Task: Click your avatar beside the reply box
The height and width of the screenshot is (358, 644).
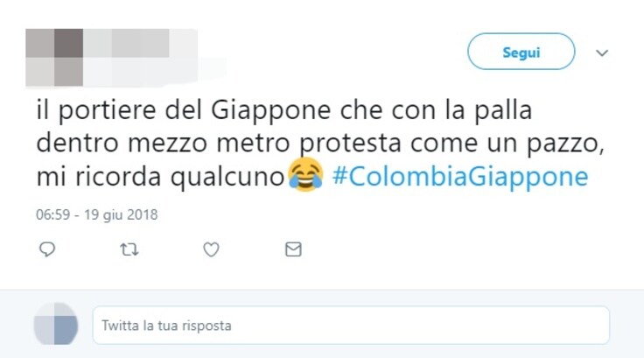Action: pos(56,324)
